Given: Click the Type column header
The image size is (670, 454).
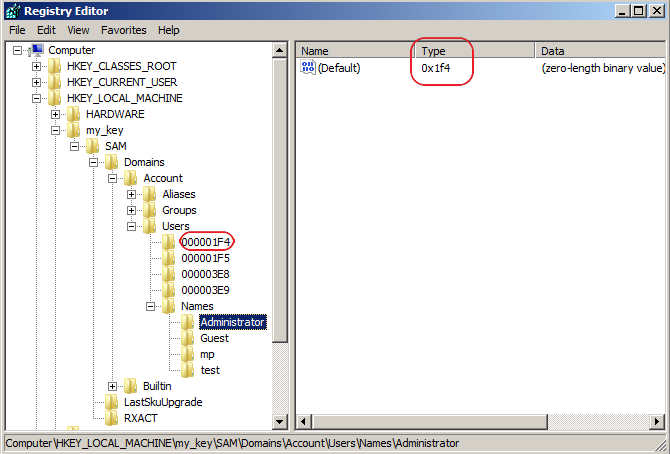Looking at the screenshot, I should click(475, 51).
